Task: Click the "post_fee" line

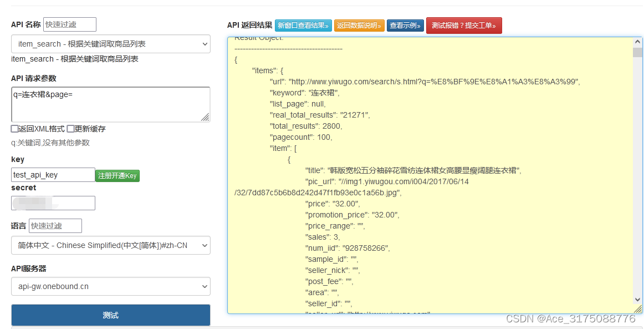Action: 329,282
